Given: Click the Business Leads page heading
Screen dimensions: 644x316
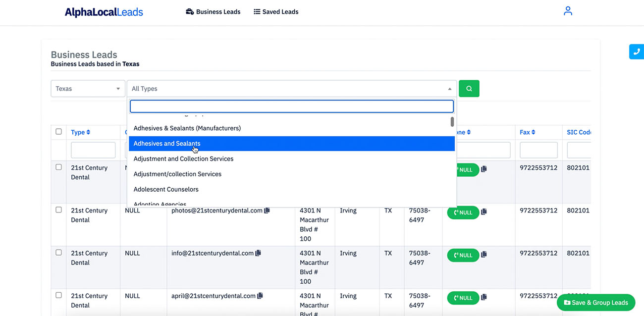Looking at the screenshot, I should (84, 54).
